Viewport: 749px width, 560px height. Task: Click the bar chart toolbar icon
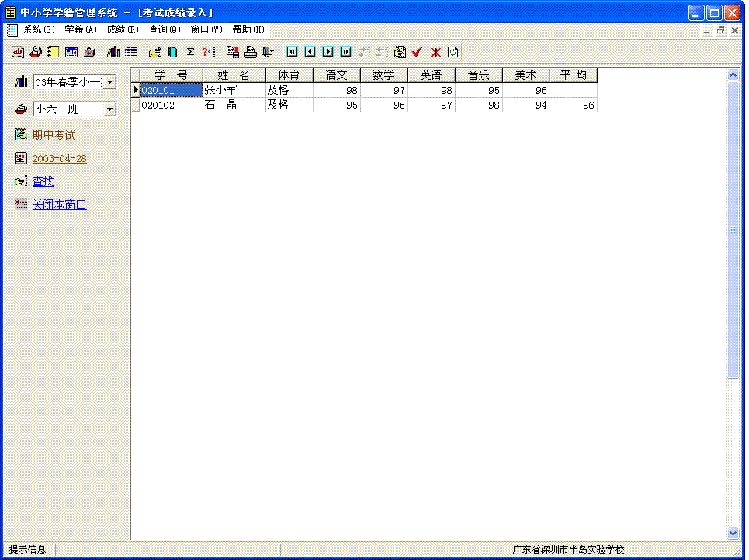[x=113, y=52]
